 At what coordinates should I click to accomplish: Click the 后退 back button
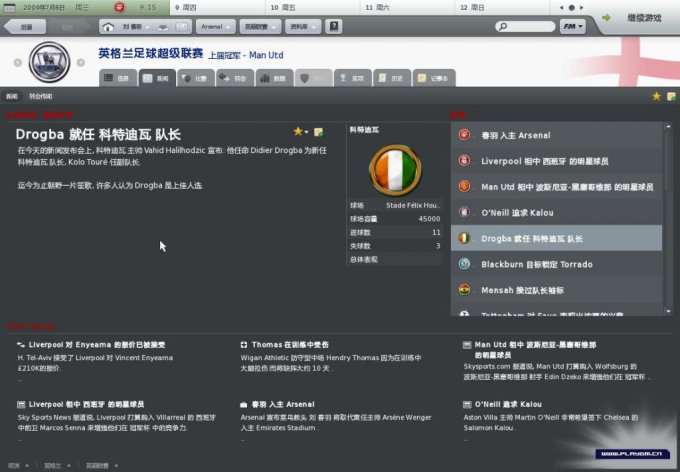pos(25,27)
